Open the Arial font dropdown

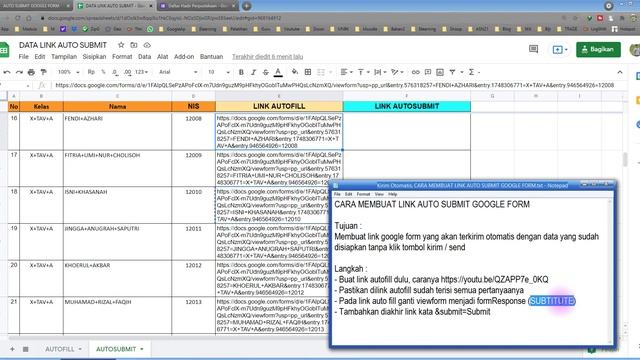pos(178,72)
